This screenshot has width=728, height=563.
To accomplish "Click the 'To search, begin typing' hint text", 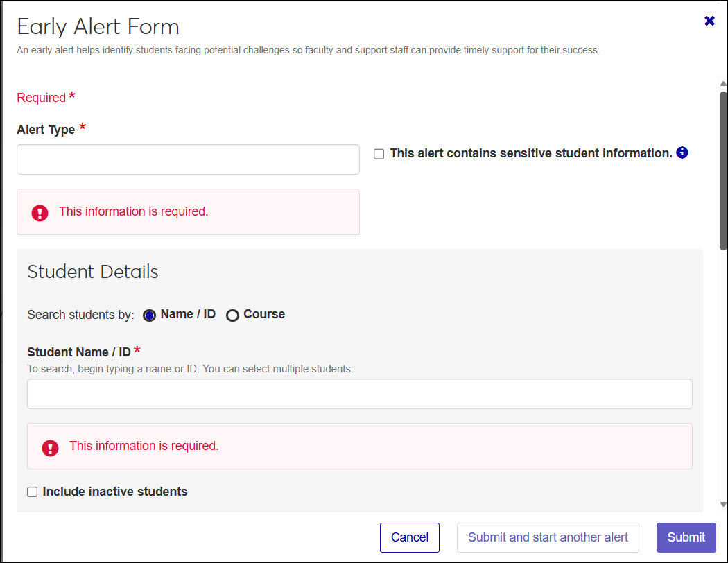I will pos(191,369).
